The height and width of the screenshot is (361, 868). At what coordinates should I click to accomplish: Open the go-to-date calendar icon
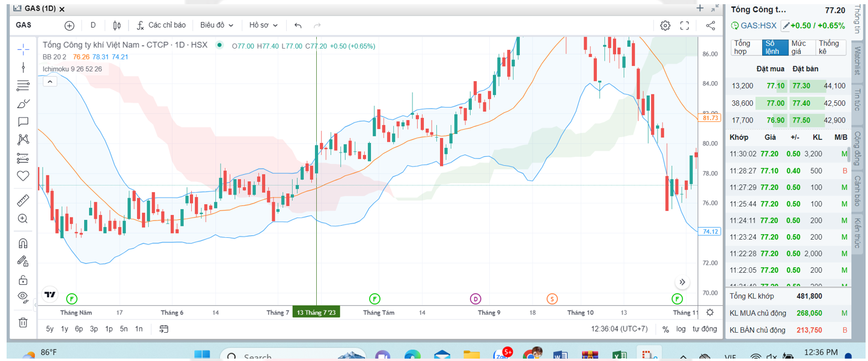click(164, 329)
